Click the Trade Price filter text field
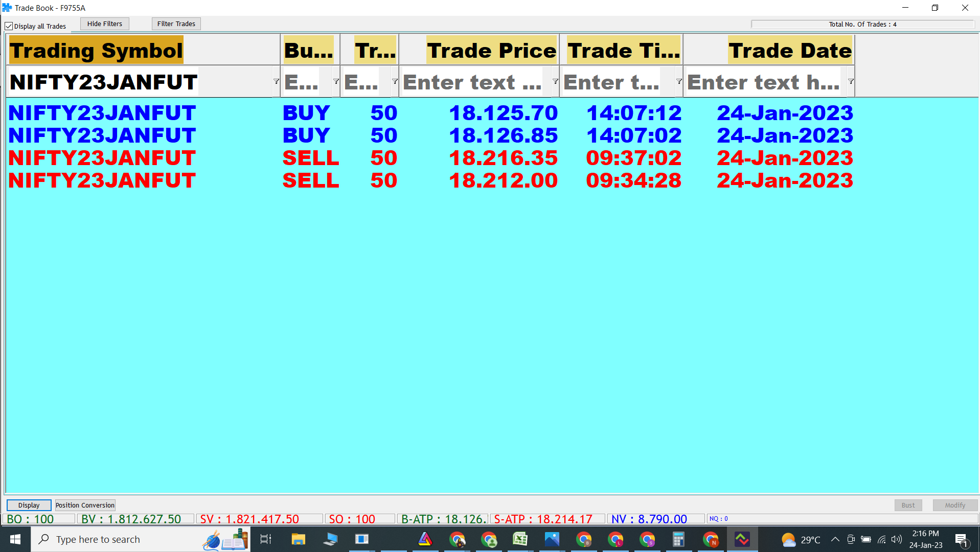This screenshot has width=980, height=552. (x=473, y=82)
